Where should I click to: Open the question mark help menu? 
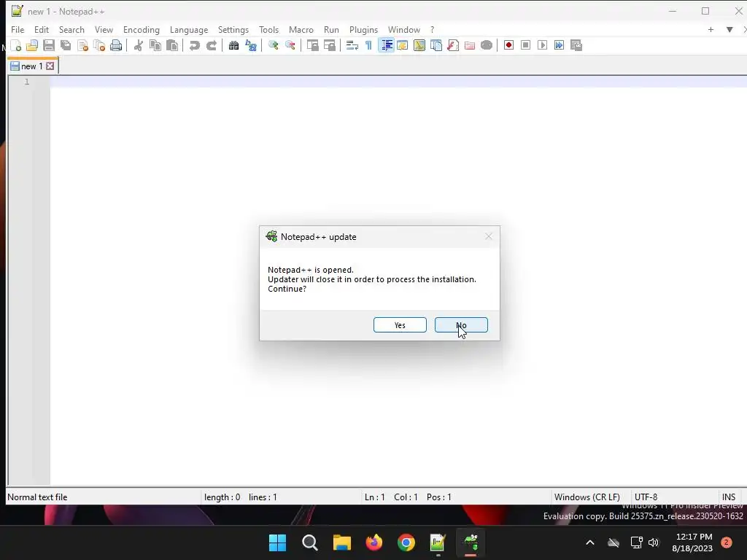point(432,29)
